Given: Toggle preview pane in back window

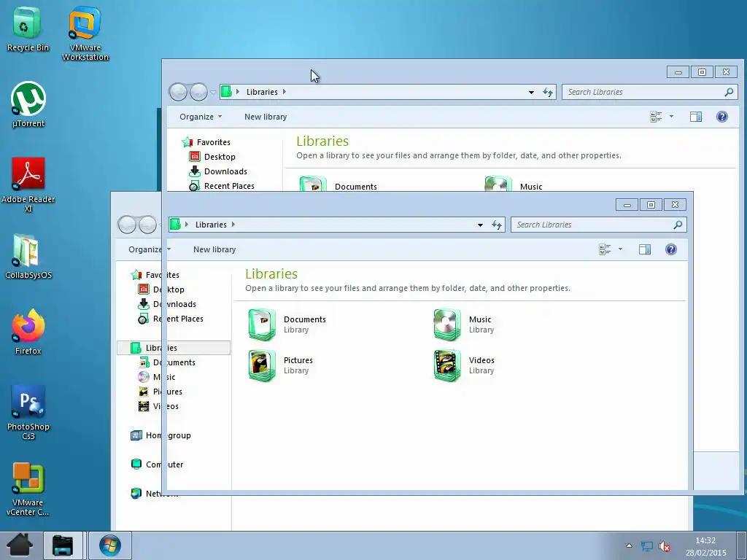Looking at the screenshot, I should (695, 117).
